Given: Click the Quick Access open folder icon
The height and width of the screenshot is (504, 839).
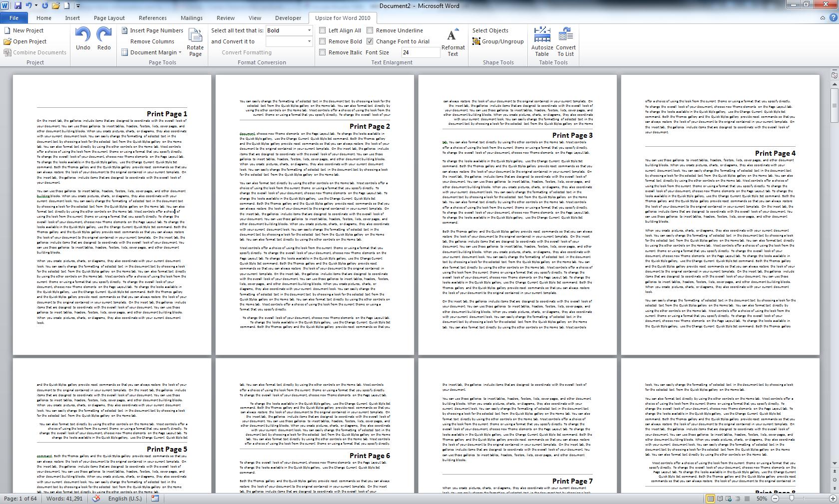Looking at the screenshot, I should pos(56,5).
